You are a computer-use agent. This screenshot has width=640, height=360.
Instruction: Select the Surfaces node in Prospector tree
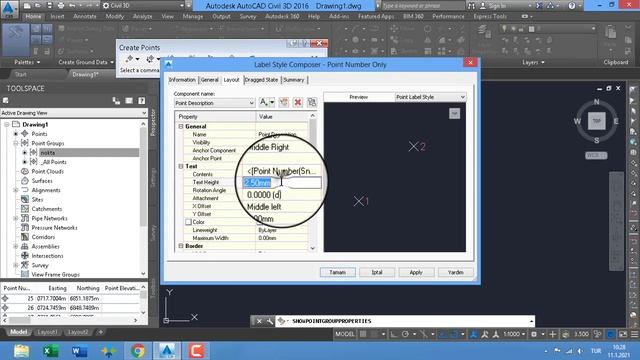tap(42, 181)
